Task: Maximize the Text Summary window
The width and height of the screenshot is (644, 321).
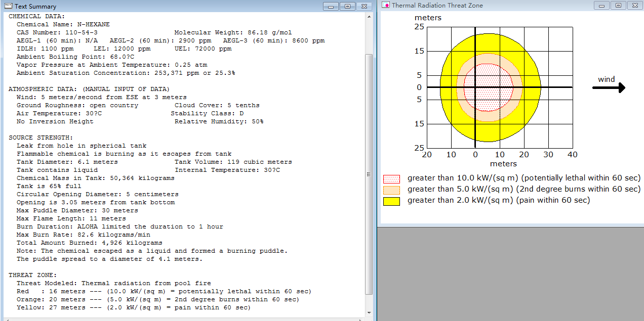Action: [347, 6]
